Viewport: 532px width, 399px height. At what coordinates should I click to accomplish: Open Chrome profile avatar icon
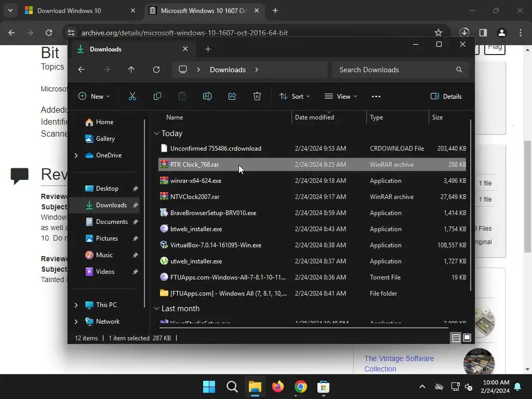pos(502,33)
